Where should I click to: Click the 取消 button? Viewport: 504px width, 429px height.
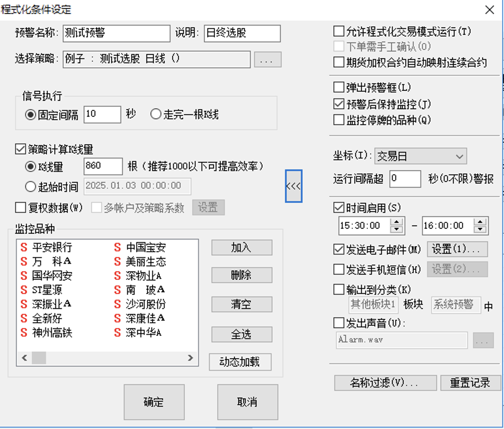coord(247,402)
